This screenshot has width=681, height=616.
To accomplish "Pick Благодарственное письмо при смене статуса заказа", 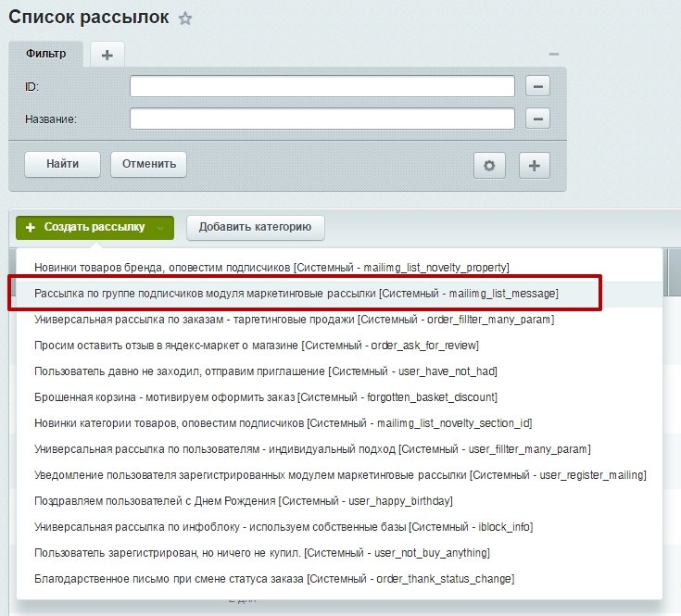I will 274,579.
